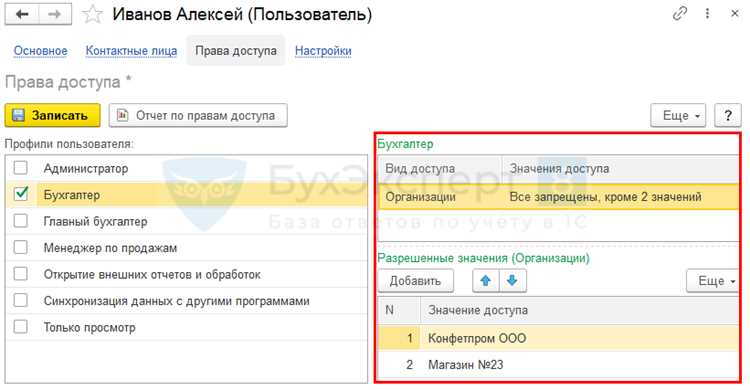
Task: Click the N column header
Action: point(399,310)
